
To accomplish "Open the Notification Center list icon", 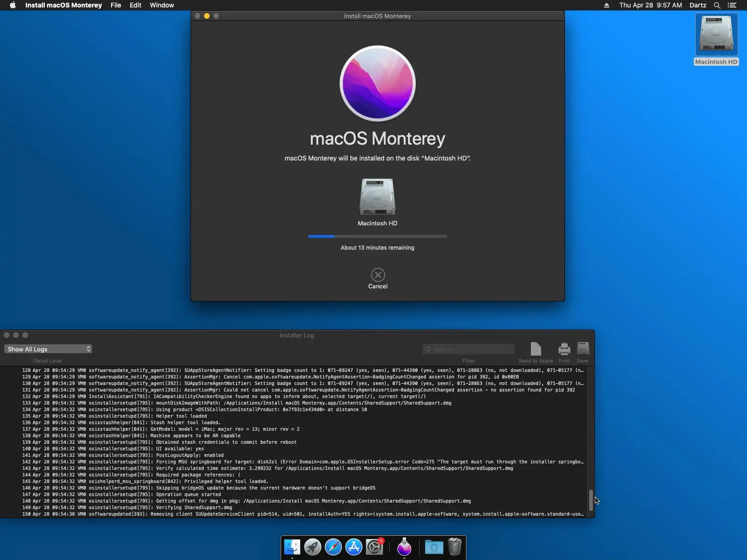I will pos(732,5).
